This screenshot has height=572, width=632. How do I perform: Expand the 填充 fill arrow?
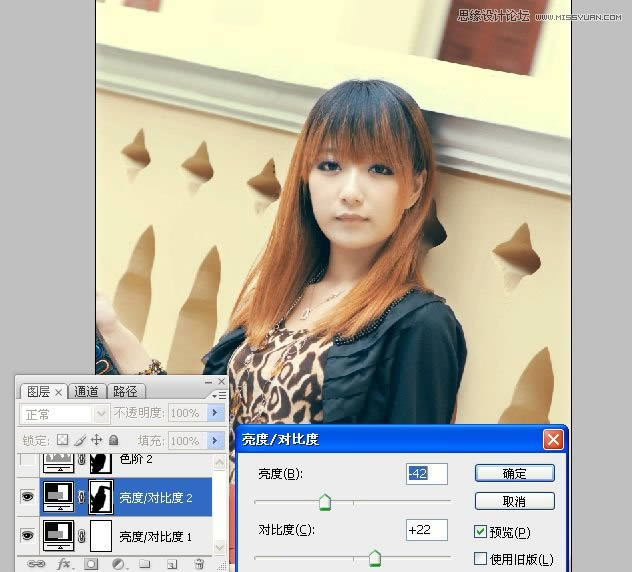pos(214,440)
